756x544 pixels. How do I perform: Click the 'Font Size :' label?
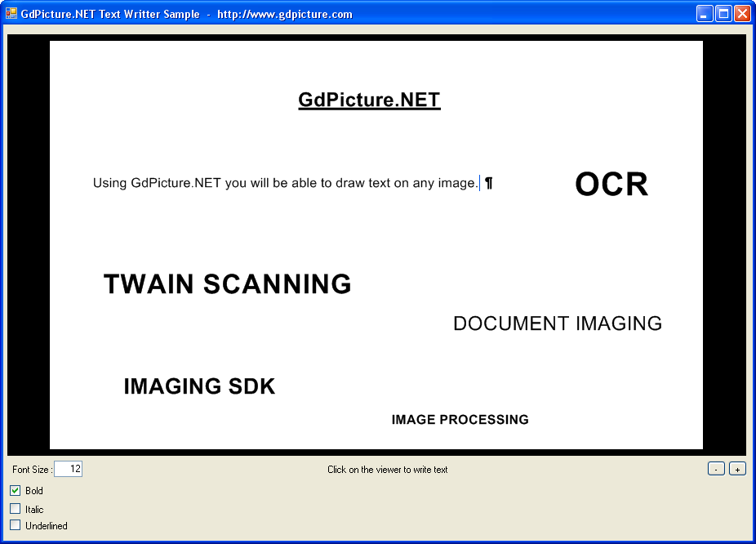tap(33, 469)
